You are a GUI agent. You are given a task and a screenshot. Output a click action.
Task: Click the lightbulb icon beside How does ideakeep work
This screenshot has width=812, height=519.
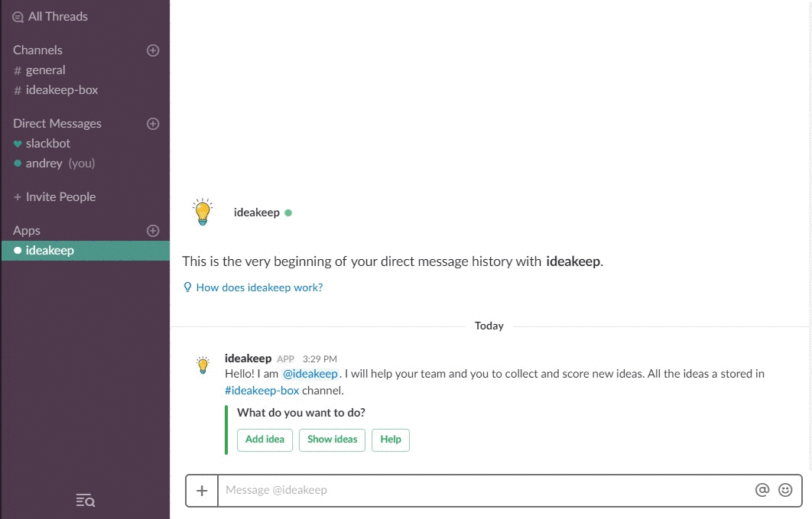pyautogui.click(x=187, y=287)
